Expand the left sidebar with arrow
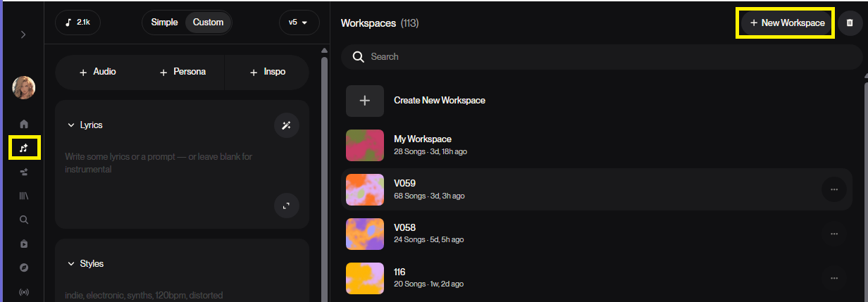 [x=23, y=34]
